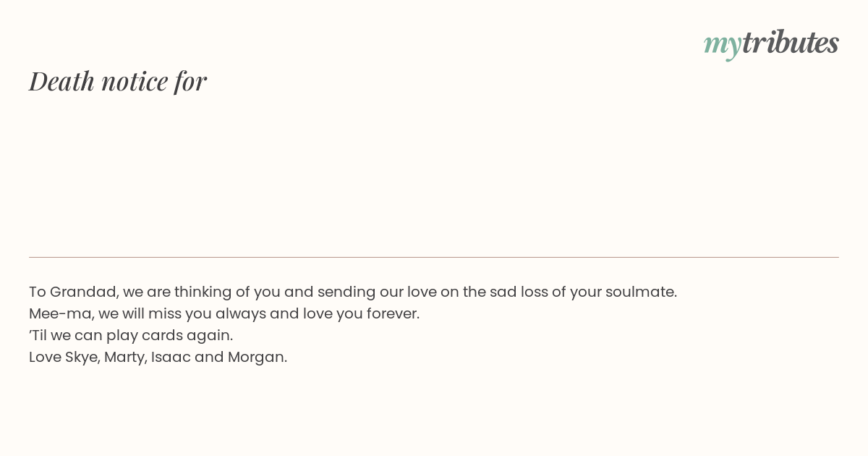
Task: Select the word "Grandad" in the message
Action: [83, 292]
